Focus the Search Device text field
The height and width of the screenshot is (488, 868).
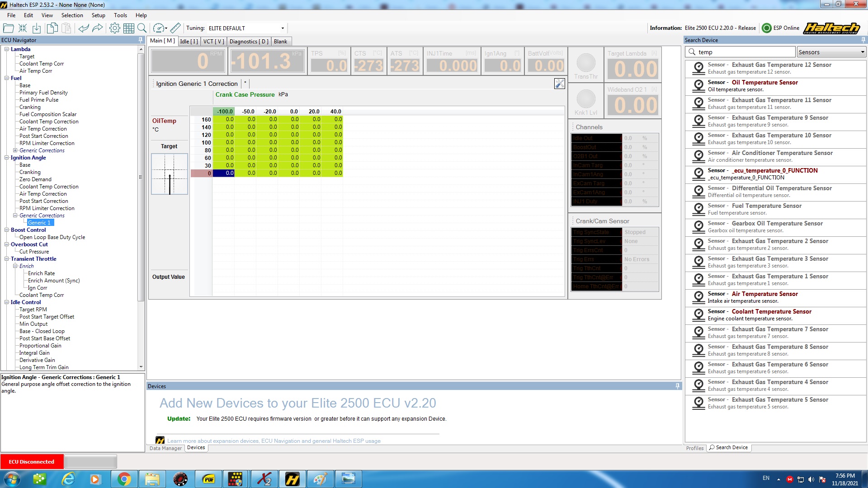tap(741, 52)
